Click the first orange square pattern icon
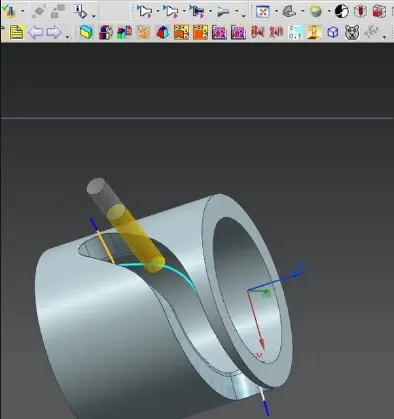 point(181,33)
